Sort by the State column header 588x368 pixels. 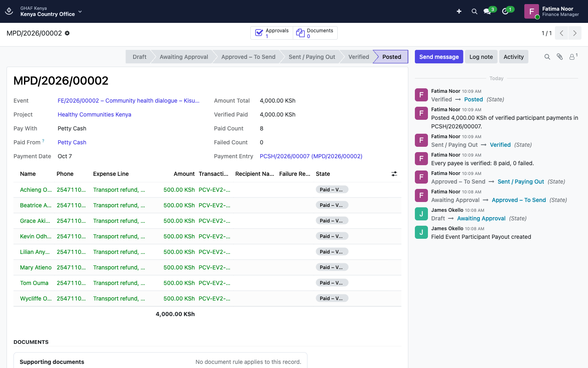323,174
